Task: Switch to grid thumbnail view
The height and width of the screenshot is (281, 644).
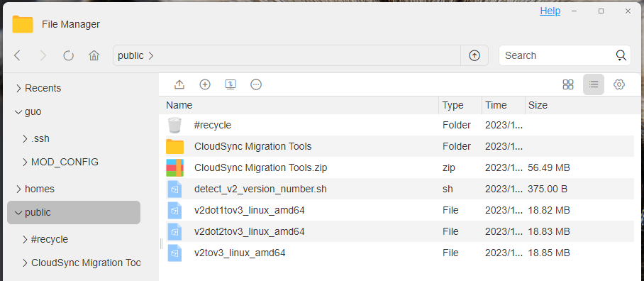Action: [x=568, y=84]
